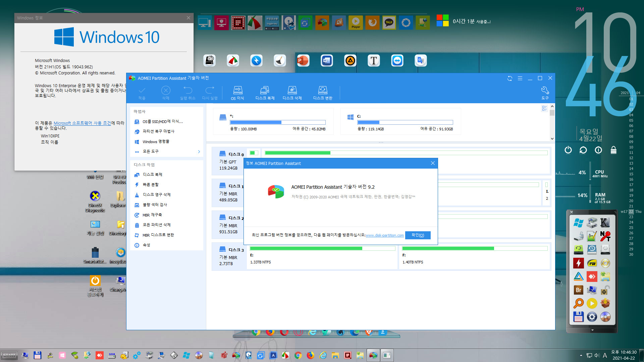Open PowerPoint dock icon
Viewport: 644px width, 362px height.
click(303, 61)
